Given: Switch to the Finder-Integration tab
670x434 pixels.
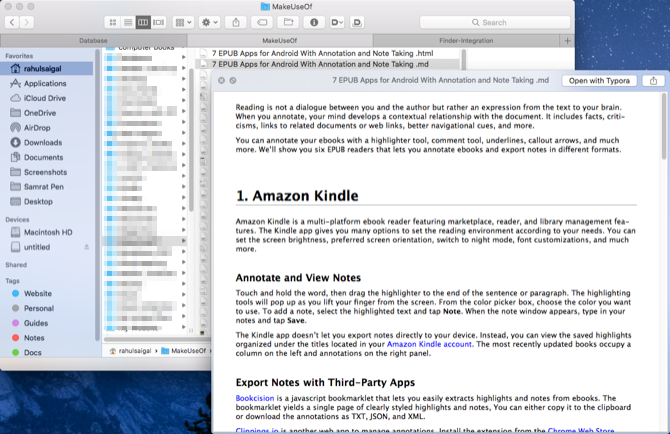Looking at the screenshot, I should point(466,41).
